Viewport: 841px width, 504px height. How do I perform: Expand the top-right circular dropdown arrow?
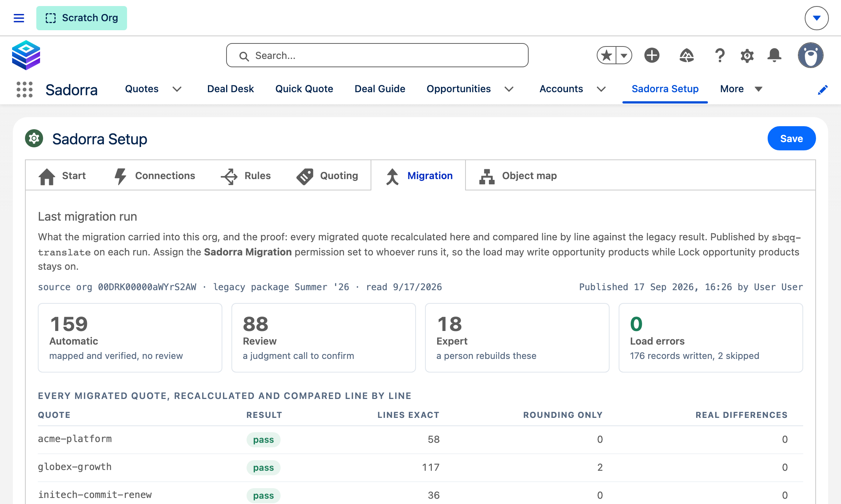tap(816, 18)
